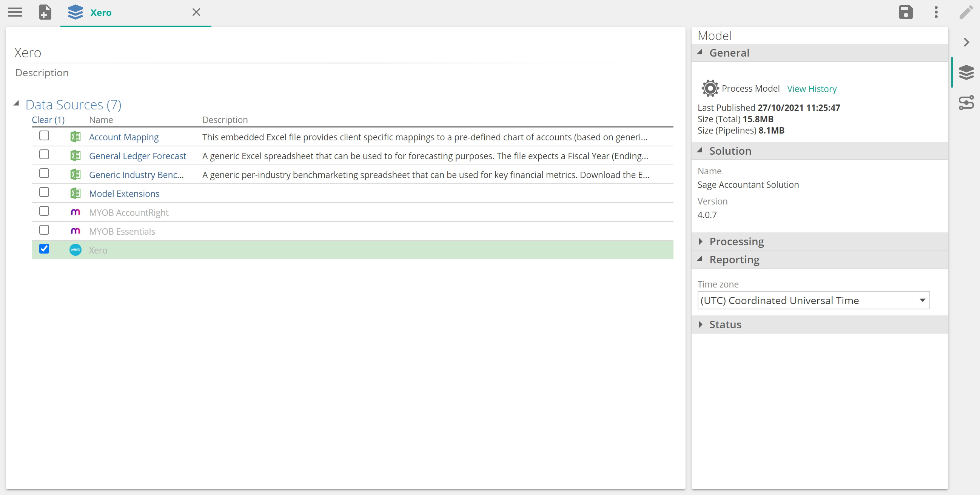Screen dimensions: 980x495
Task: Click the Account Mapping Excel icon
Action: point(76,137)
